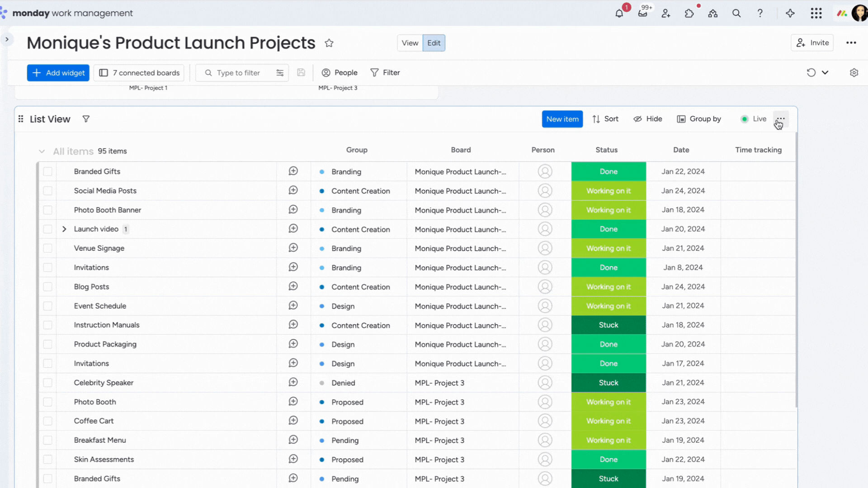The height and width of the screenshot is (488, 868).
Task: Click Add widget button
Action: (58, 73)
